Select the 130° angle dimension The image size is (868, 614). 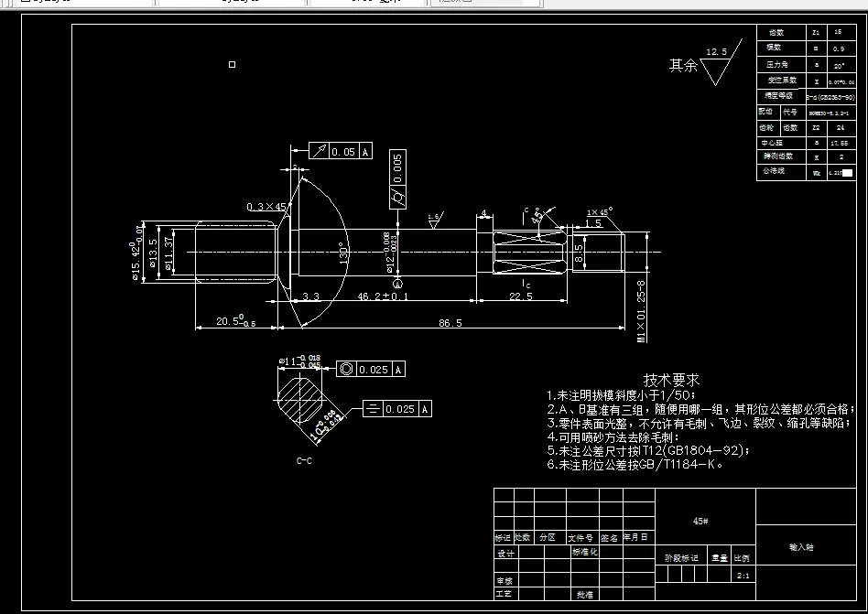[343, 253]
